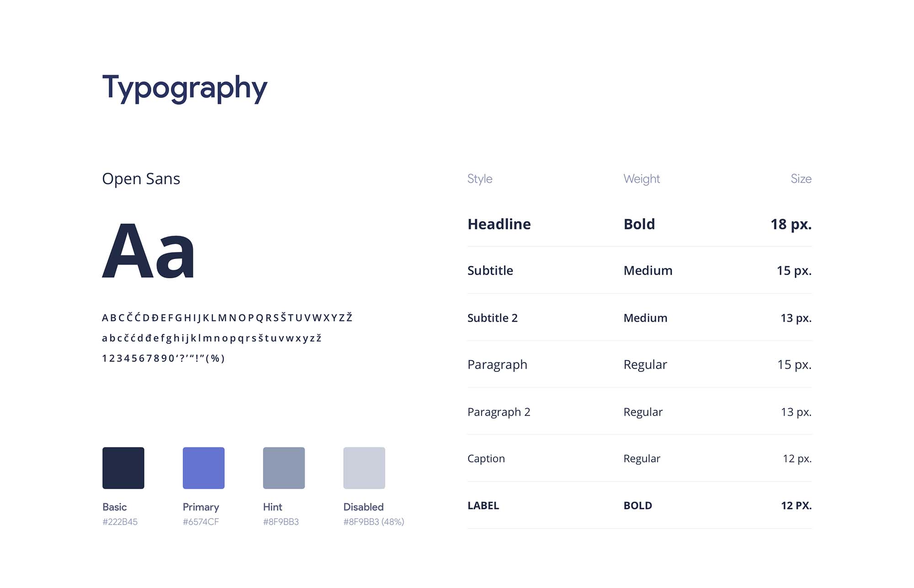Click the numerals and punctuation specimen line
The image size is (914, 588).
pyautogui.click(x=163, y=358)
